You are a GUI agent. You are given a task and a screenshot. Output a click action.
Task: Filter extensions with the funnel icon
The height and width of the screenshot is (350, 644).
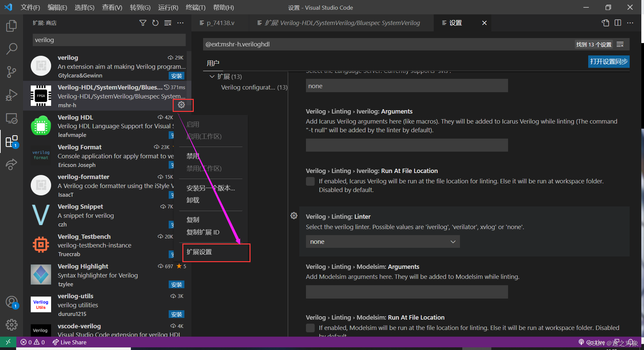[x=143, y=23]
